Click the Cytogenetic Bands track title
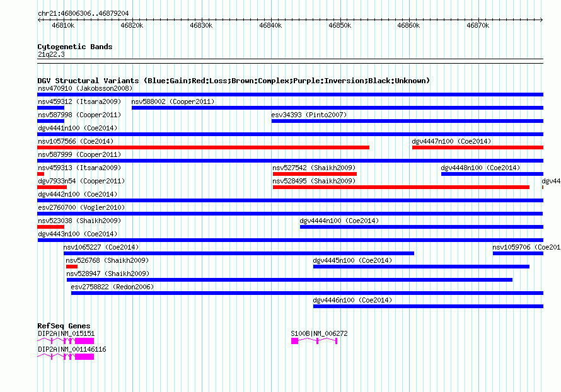561x392 pixels. click(75, 47)
